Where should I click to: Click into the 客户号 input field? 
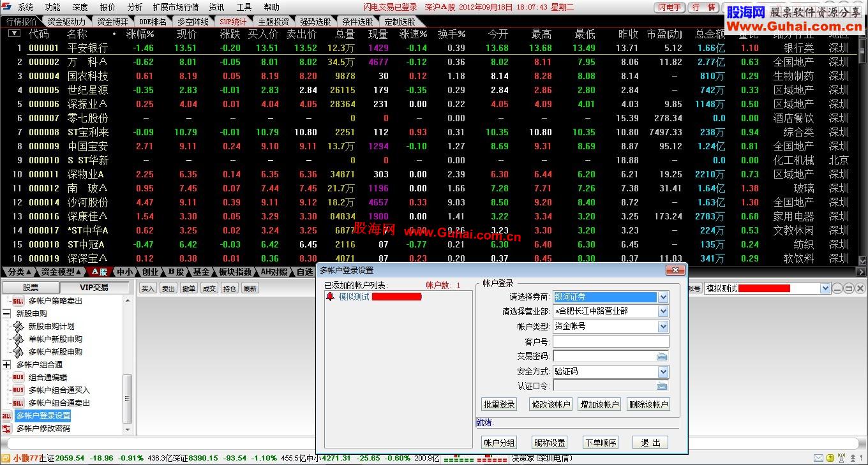611,342
